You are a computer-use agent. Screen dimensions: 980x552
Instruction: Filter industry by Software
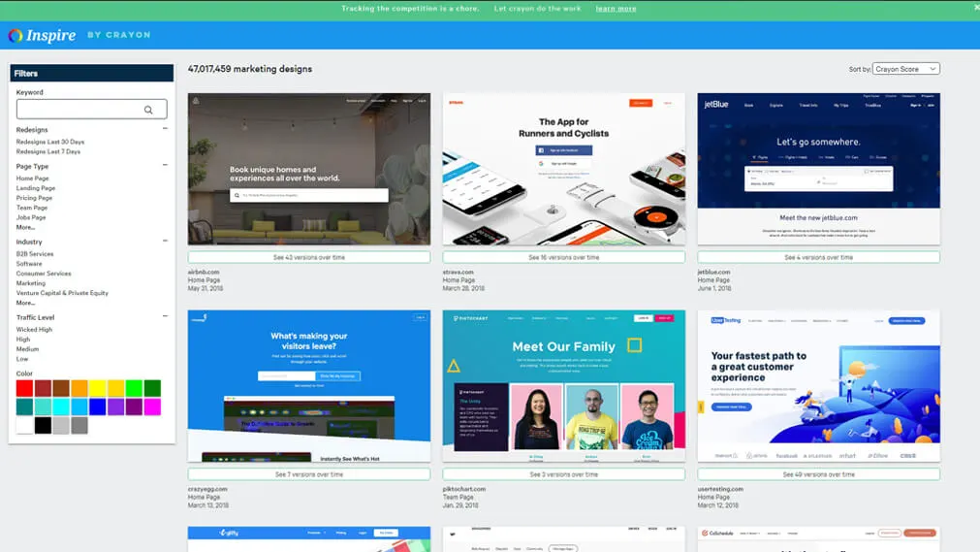click(29, 264)
